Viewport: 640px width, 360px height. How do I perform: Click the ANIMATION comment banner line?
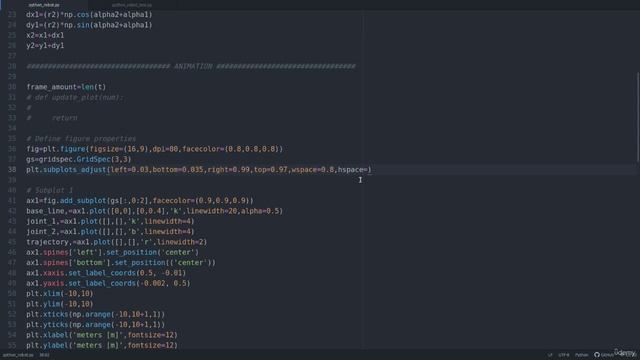tap(191, 66)
